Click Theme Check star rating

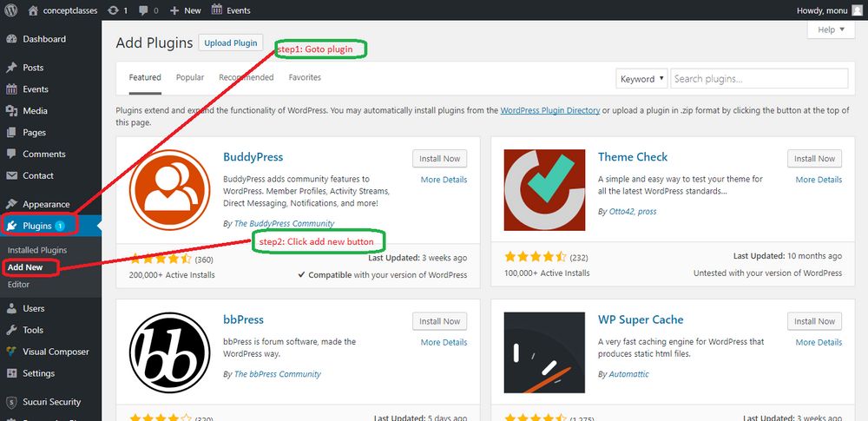point(536,257)
